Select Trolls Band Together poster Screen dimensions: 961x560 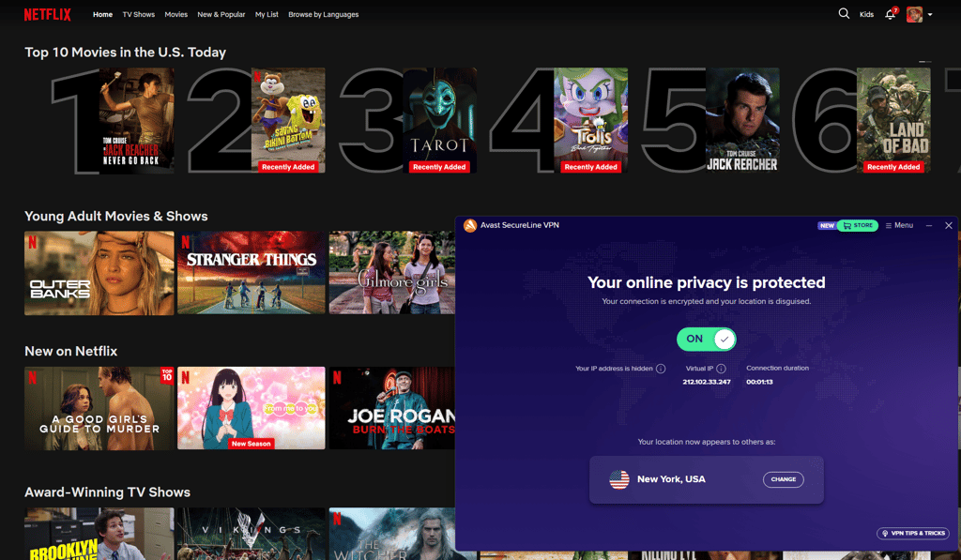[x=591, y=121]
